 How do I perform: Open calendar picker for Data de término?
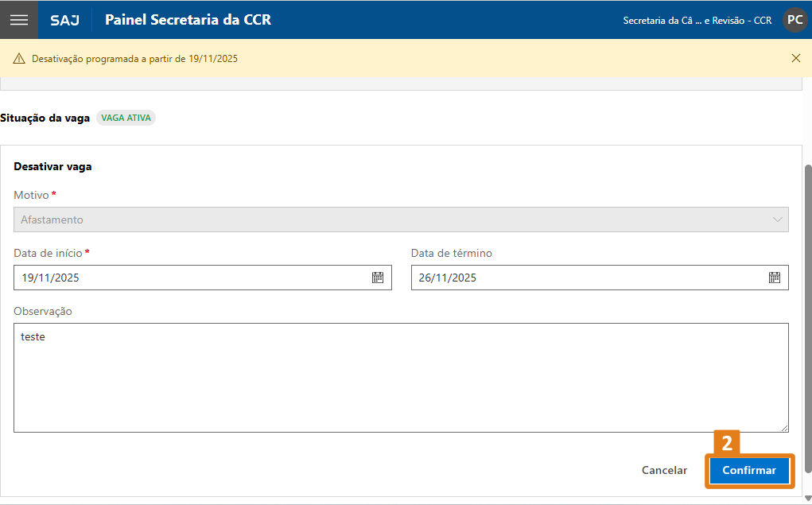coord(775,278)
